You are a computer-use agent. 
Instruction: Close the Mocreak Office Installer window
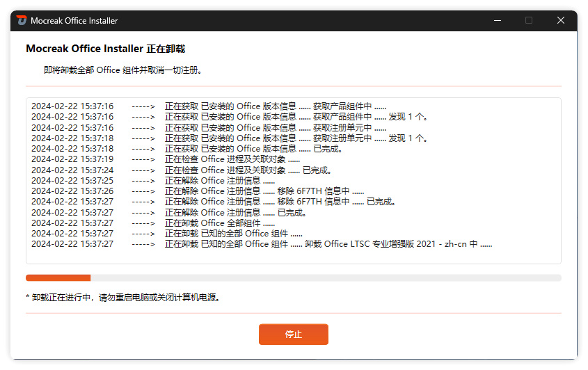pos(561,20)
